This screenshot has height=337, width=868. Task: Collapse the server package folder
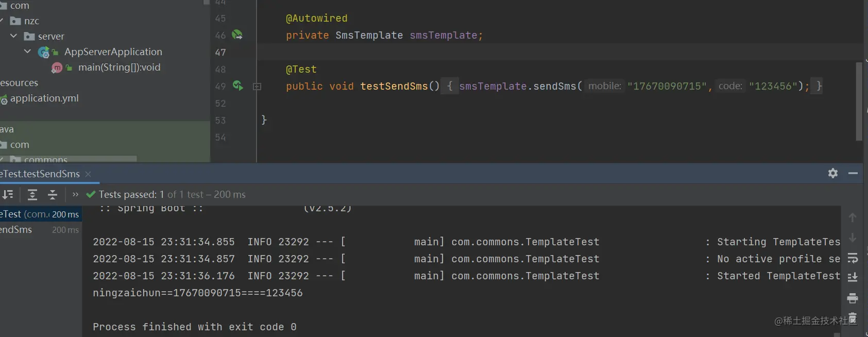(x=14, y=36)
